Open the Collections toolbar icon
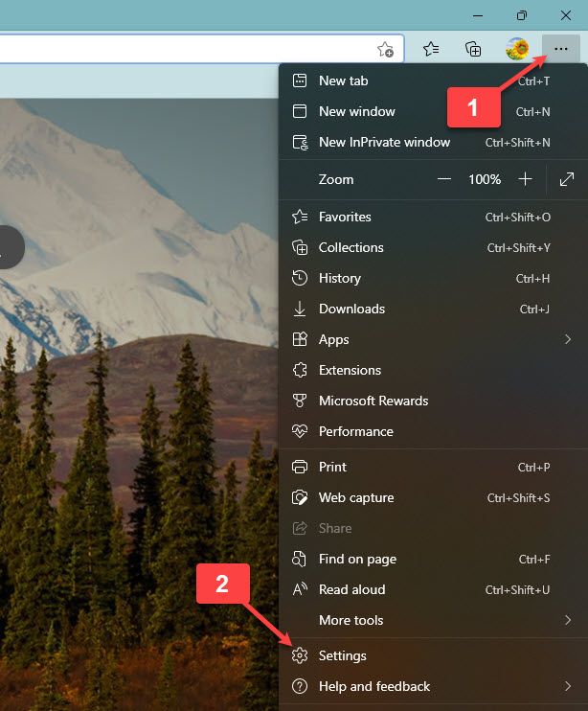This screenshot has height=711, width=588. (473, 49)
